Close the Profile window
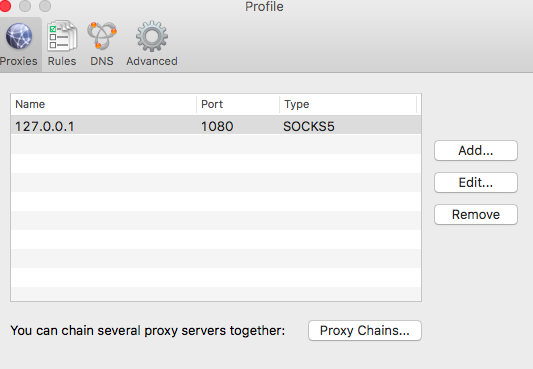The height and width of the screenshot is (369, 533). coord(5,6)
